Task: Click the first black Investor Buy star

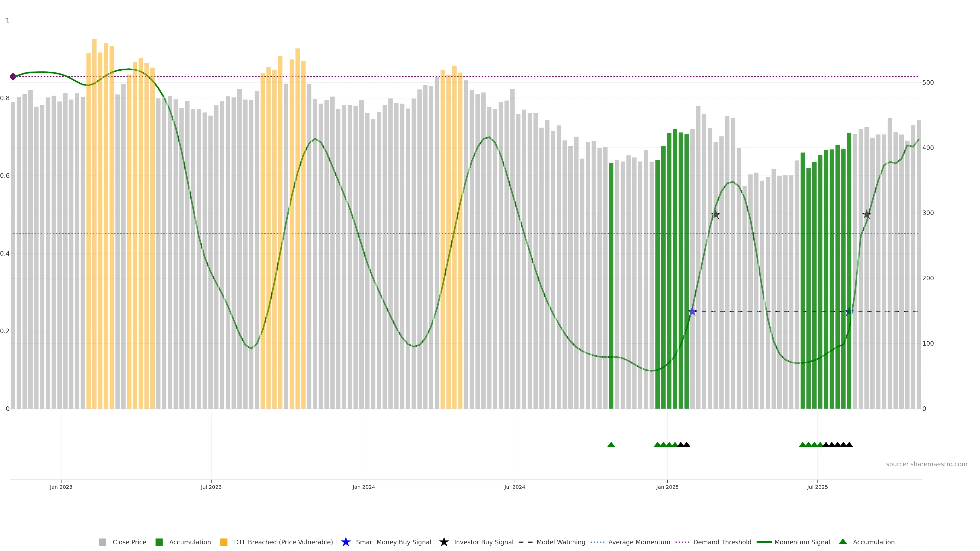Action: point(715,215)
